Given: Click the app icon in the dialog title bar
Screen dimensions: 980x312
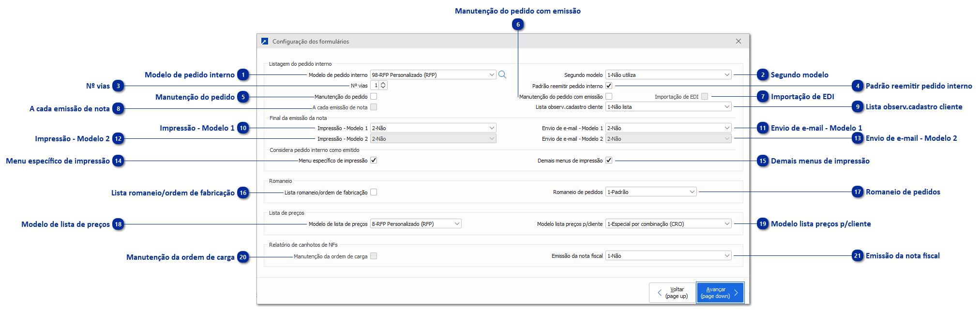Looking at the screenshot, I should [x=265, y=42].
